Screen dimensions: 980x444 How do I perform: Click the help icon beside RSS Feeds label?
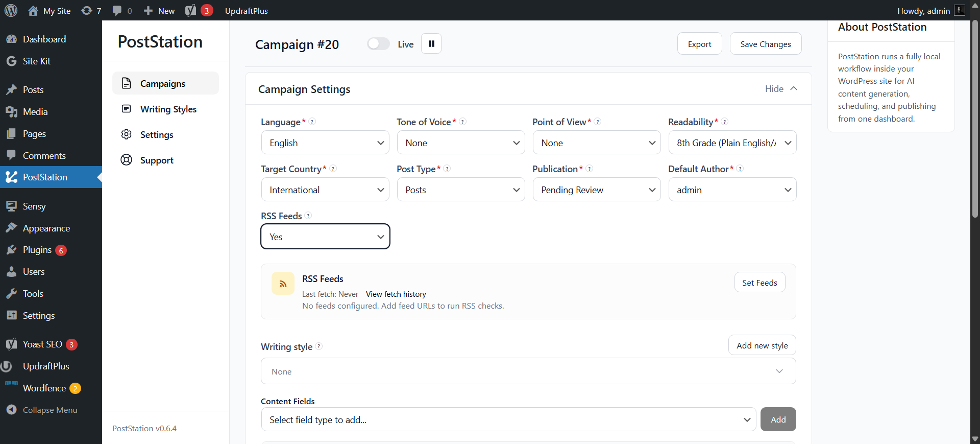point(308,216)
